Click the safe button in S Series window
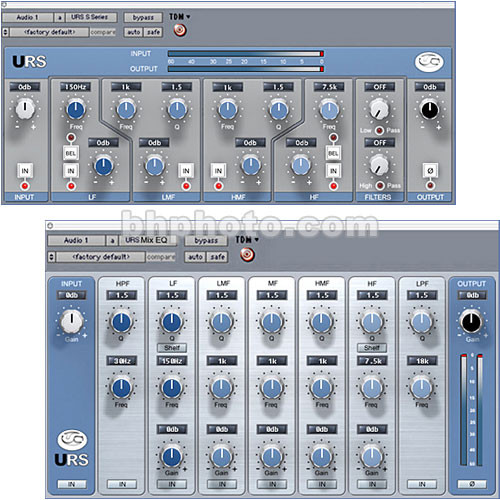This screenshot has height=500, width=500. [x=153, y=32]
